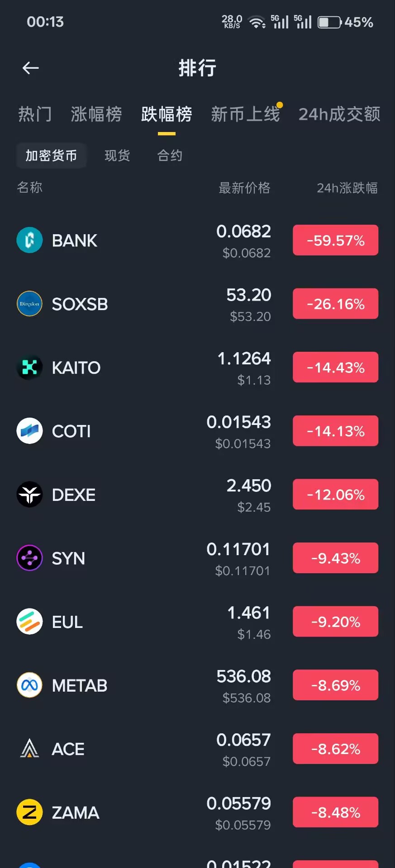Tap the DEXE coin icon
395x868 pixels.
[x=29, y=495]
